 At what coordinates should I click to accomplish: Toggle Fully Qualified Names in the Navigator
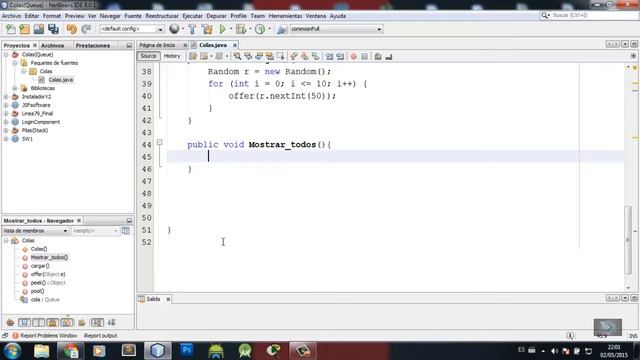[82, 323]
